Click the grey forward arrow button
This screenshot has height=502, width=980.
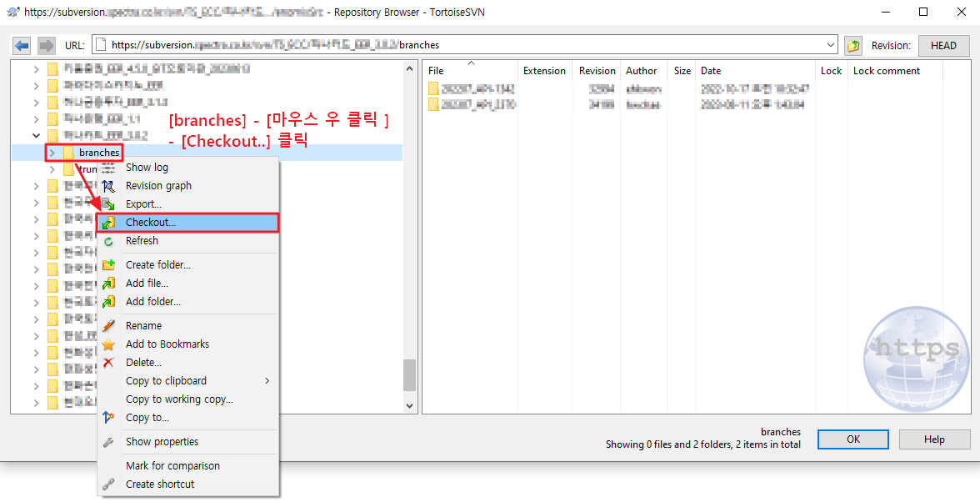pos(47,45)
